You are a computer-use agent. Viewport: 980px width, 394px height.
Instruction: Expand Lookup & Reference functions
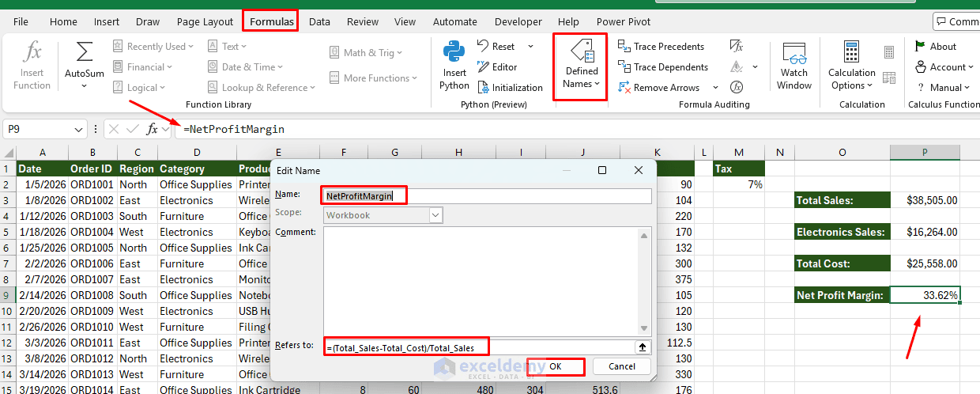262,88
